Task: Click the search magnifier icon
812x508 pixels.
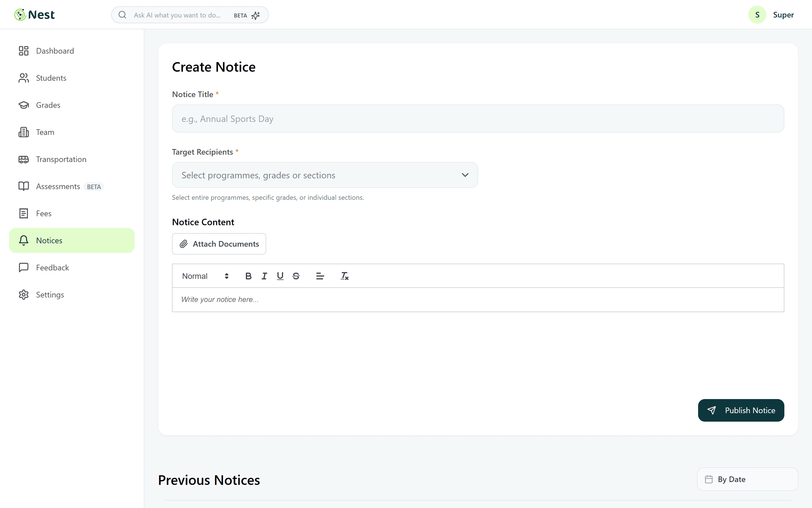Action: click(x=122, y=15)
